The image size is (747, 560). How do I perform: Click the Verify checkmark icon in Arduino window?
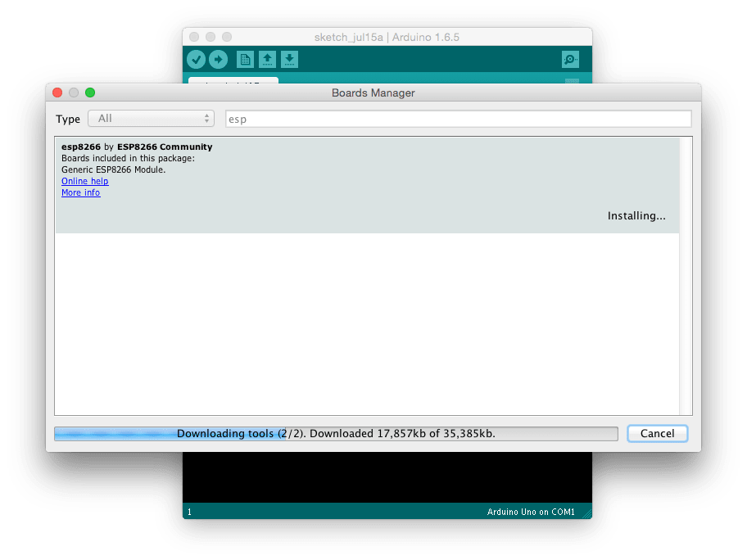[196, 60]
